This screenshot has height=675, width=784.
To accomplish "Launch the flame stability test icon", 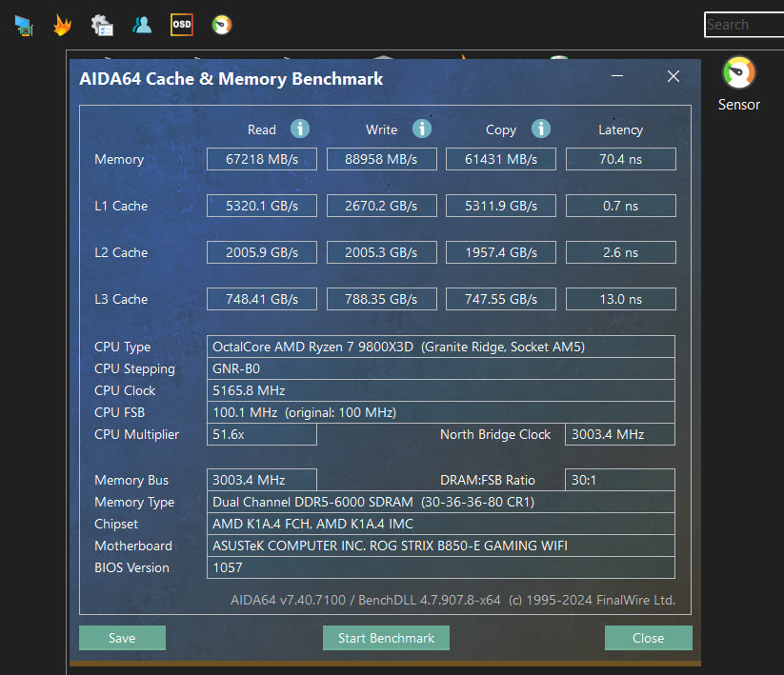I will 62,25.
